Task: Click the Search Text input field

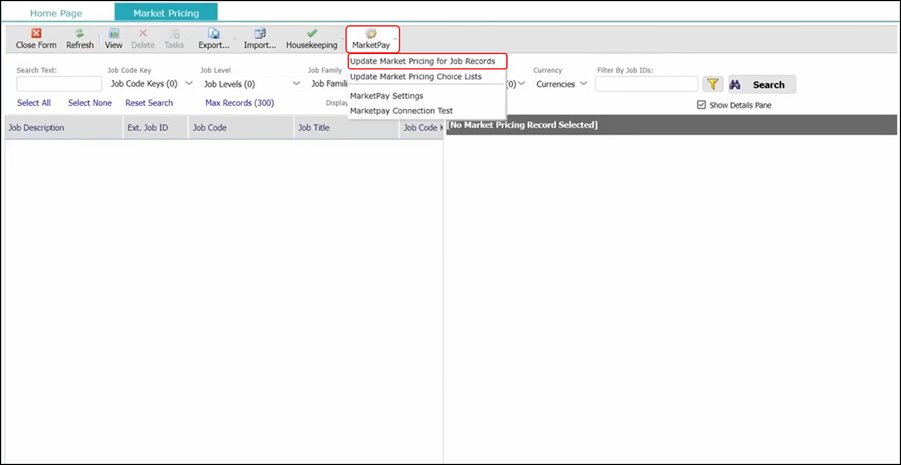Action: pos(59,85)
